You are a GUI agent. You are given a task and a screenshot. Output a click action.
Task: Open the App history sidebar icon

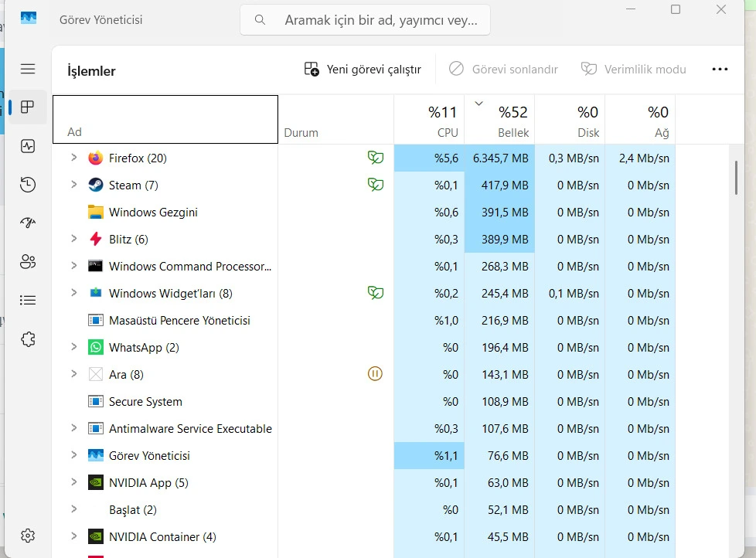coord(28,185)
